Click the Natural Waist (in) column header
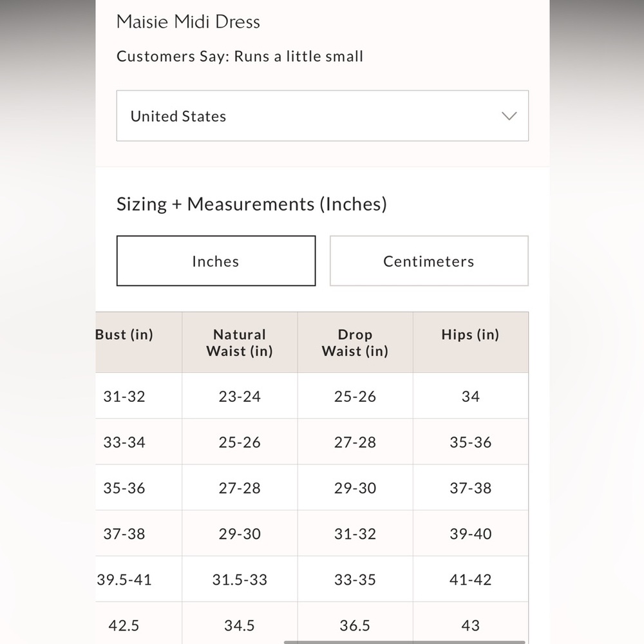644x644 pixels. pos(240,342)
